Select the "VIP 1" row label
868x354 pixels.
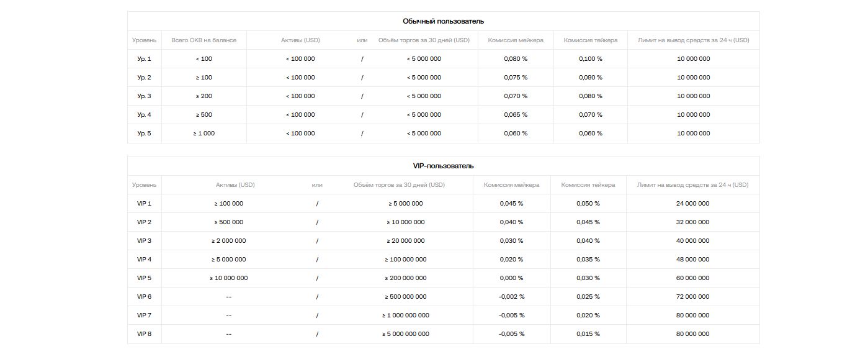pyautogui.click(x=144, y=204)
